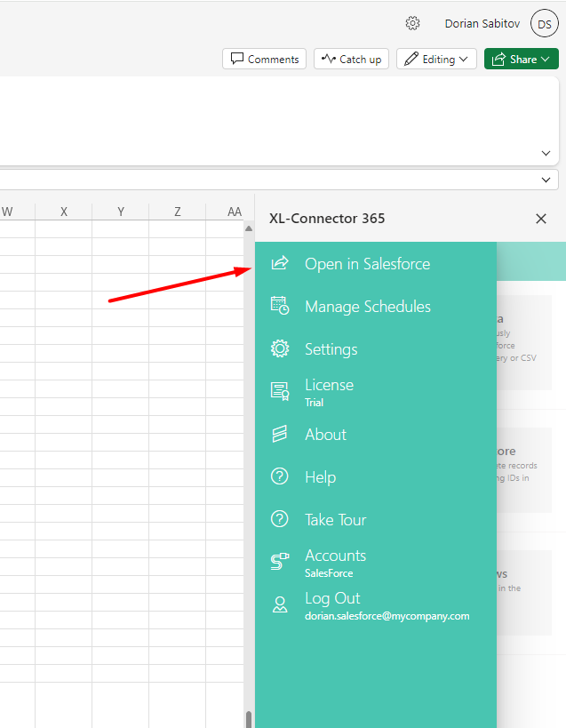Select column AA header
566x728 pixels.
click(230, 212)
